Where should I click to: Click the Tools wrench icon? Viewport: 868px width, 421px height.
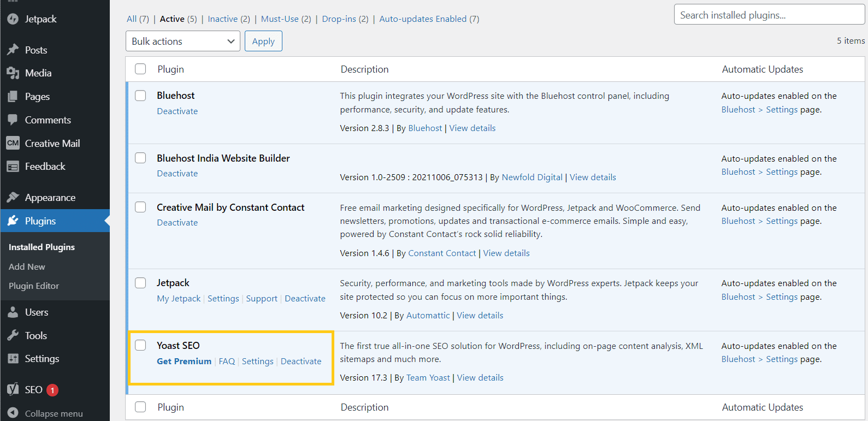tap(13, 335)
